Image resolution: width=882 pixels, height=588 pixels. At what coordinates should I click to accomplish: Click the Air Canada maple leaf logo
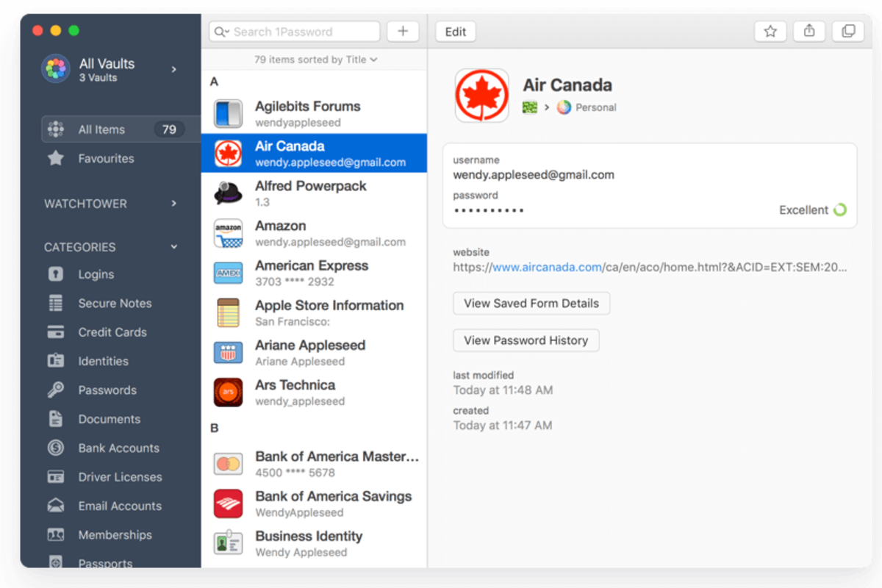pos(482,96)
